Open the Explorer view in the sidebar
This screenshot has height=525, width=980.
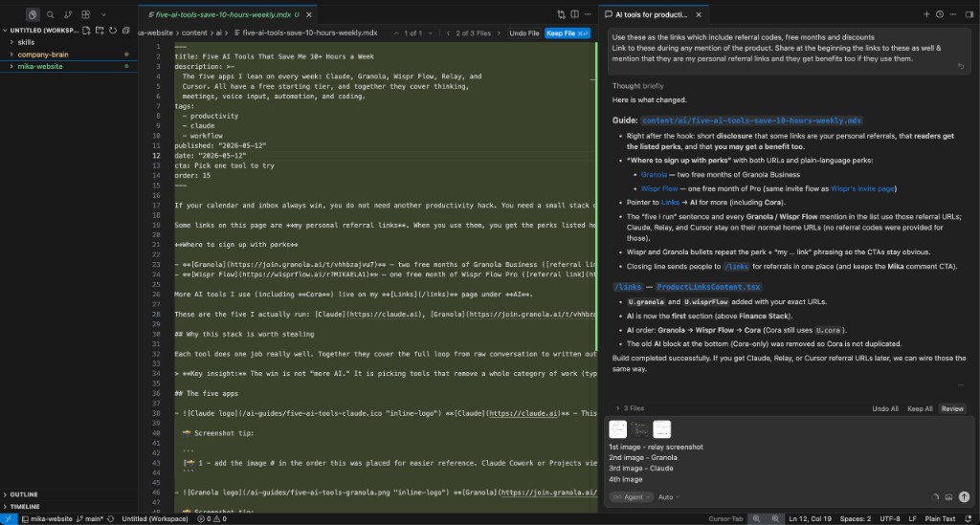coord(33,14)
